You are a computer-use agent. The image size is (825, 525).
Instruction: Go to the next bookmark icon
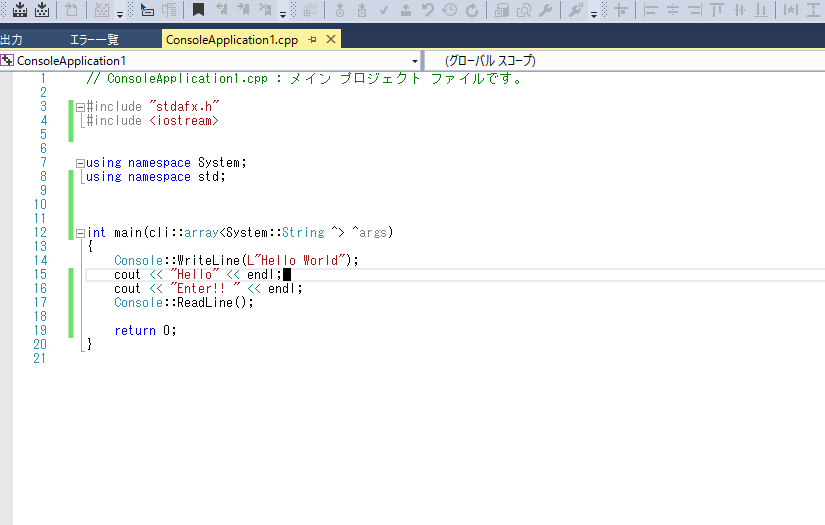click(243, 10)
